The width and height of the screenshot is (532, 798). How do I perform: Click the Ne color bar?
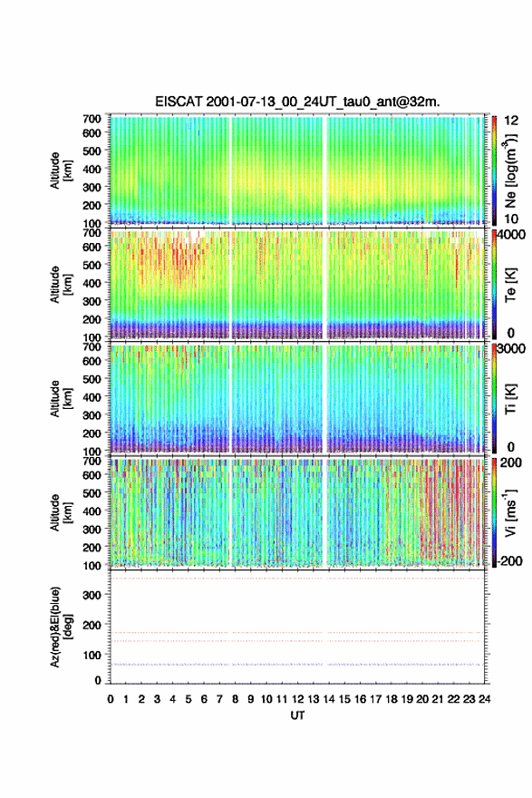click(494, 170)
